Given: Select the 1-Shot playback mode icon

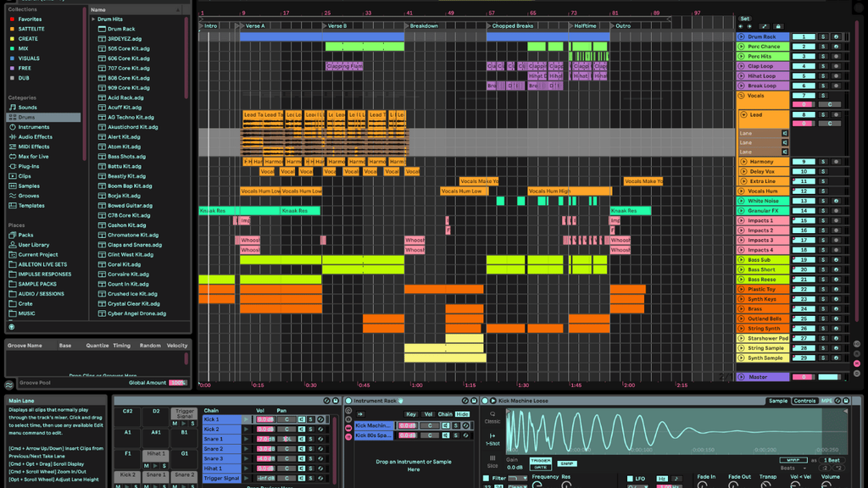Looking at the screenshot, I should (492, 435).
